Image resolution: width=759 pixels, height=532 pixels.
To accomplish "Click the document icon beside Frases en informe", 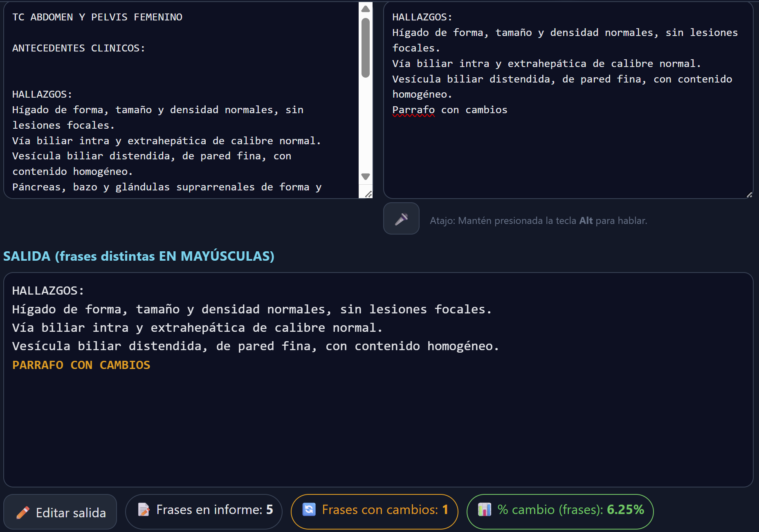I will (x=144, y=510).
